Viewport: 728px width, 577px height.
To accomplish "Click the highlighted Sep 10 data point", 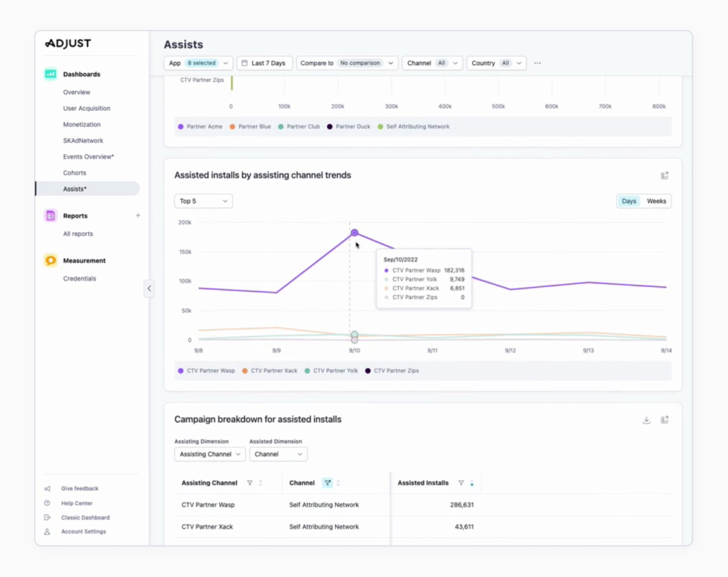I will point(354,232).
